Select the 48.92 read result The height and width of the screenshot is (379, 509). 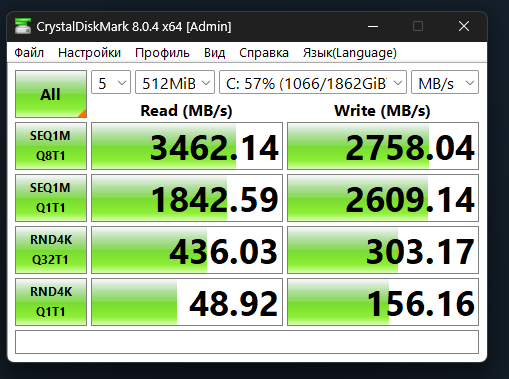pos(187,302)
